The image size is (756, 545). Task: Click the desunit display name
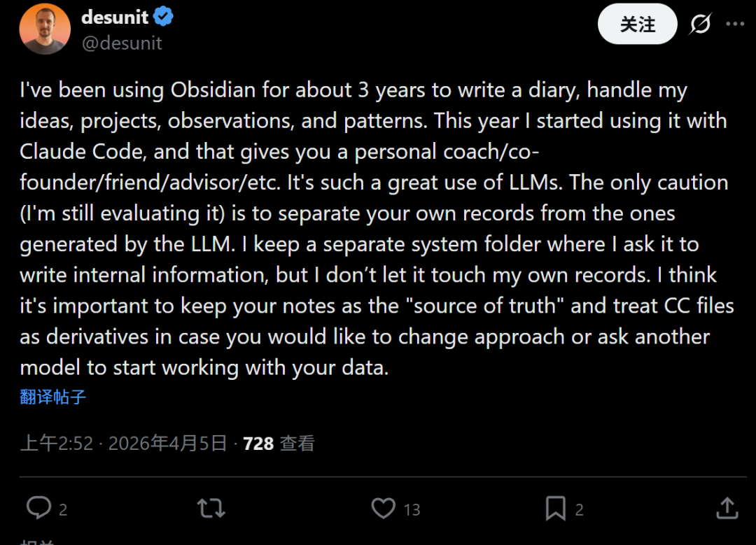115,17
